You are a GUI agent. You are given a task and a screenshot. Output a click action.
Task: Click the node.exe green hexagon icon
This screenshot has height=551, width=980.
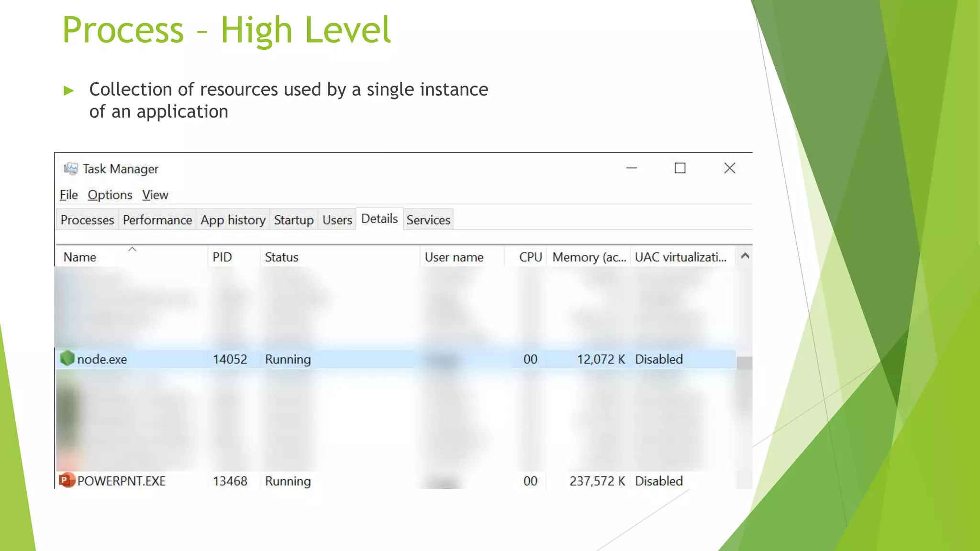[67, 358]
